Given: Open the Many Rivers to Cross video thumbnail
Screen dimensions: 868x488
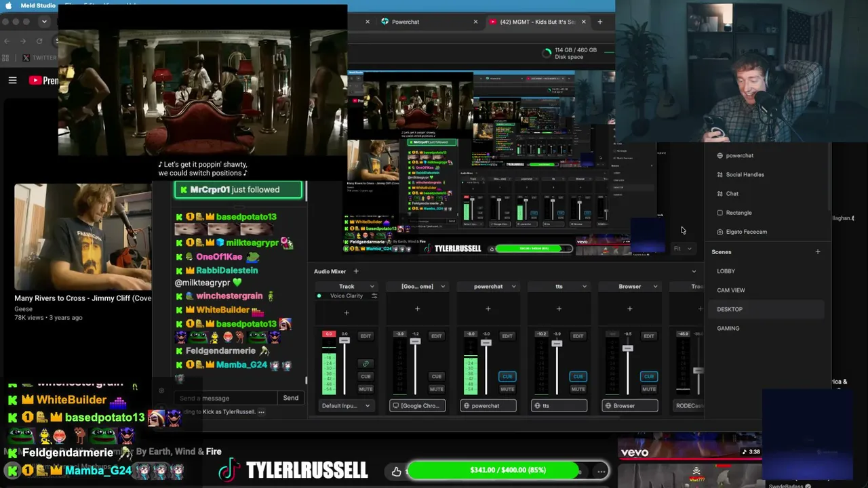Looking at the screenshot, I should click(83, 237).
